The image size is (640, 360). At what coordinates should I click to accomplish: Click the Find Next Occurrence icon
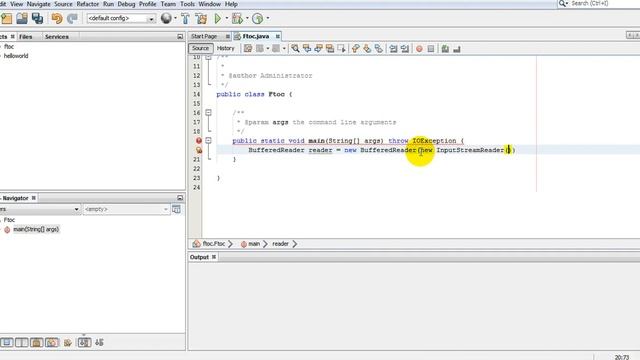(x=318, y=49)
